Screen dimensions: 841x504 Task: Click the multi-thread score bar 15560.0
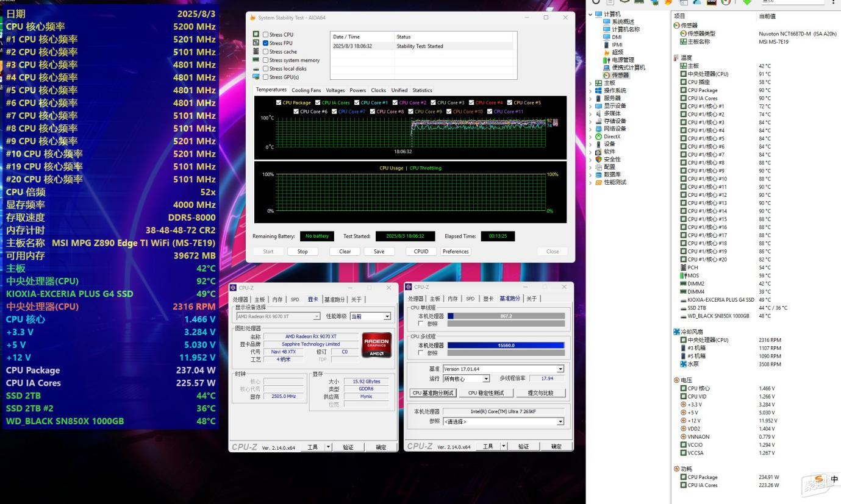coord(506,345)
